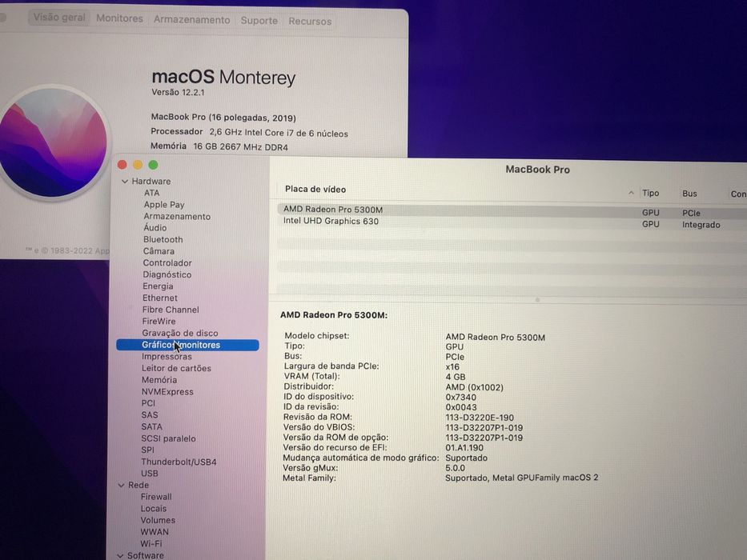Select Memória in the sidebar
Viewport: 747px width, 560px height.
pyautogui.click(x=159, y=380)
